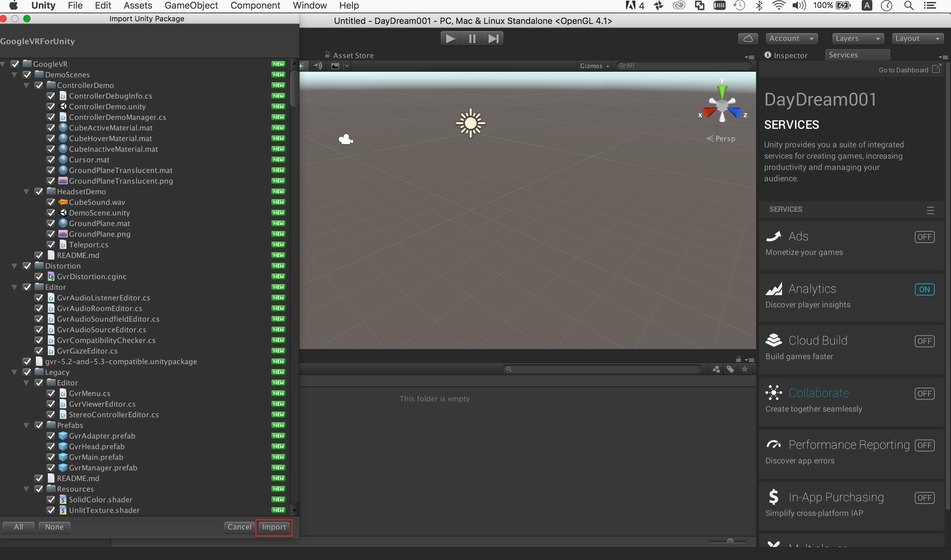The width and height of the screenshot is (951, 560).
Task: Click the Cancel button
Action: (x=239, y=527)
